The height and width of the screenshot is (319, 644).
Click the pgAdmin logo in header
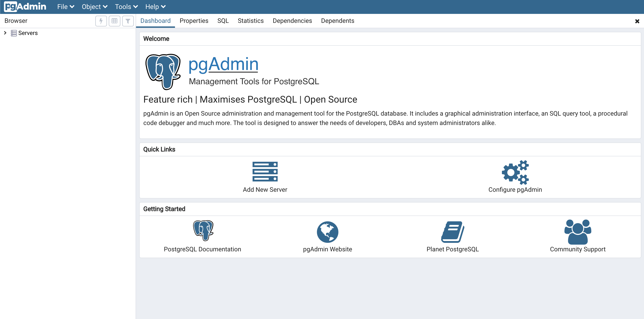25,6
